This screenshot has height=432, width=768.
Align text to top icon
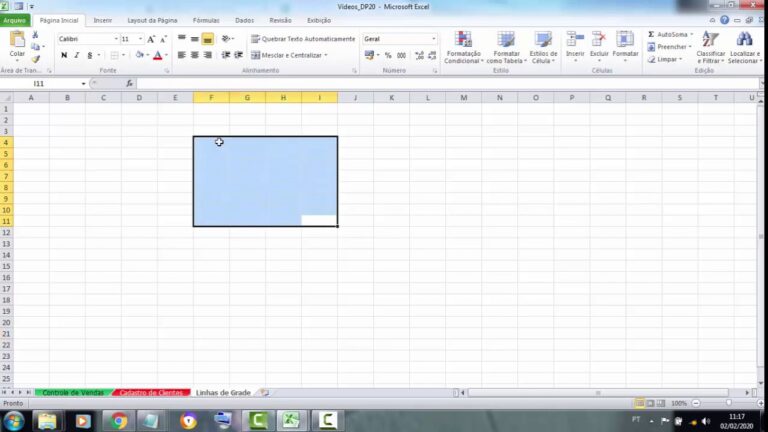click(182, 38)
